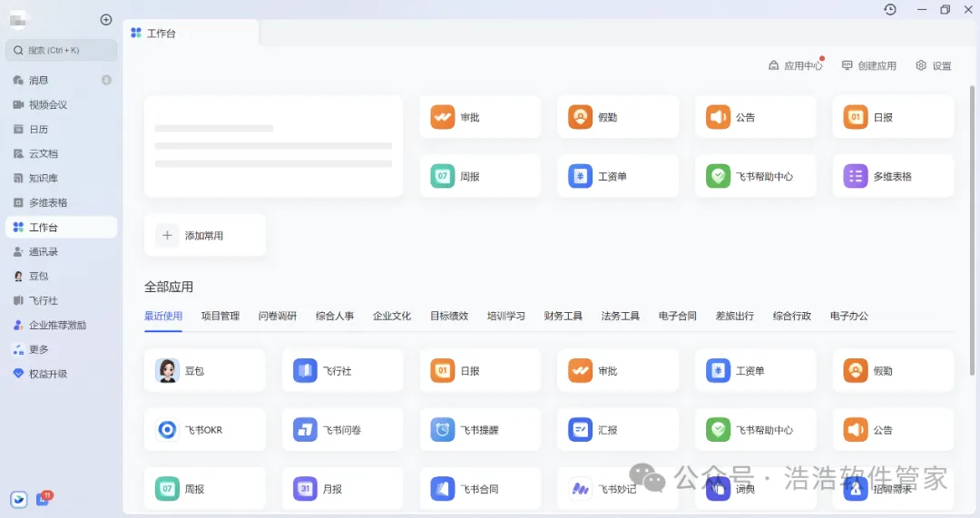Screen dimensions: 980x518
Task: Launch 飞书OKR app
Action: pyautogui.click(x=204, y=430)
